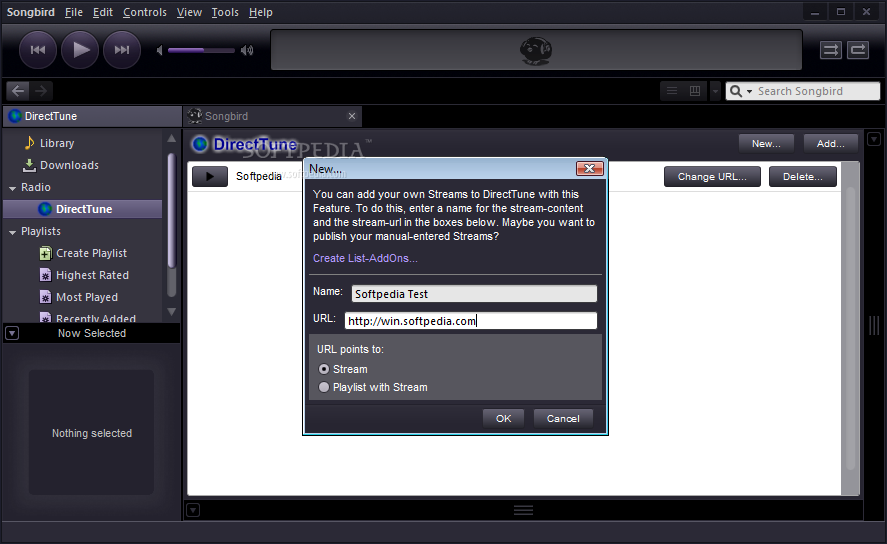Open the Highest Rated playlist
Screen dimensions: 887x544
(92, 275)
